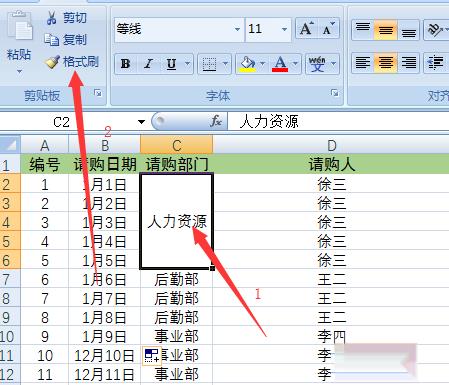Toggle Bottom Align button
Viewport: 449px width, 385px height.
pos(408,29)
